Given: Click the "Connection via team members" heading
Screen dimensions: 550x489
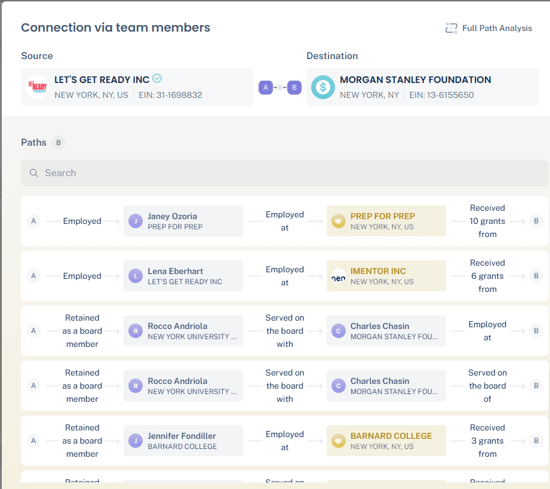Looking at the screenshot, I should coord(116,28).
